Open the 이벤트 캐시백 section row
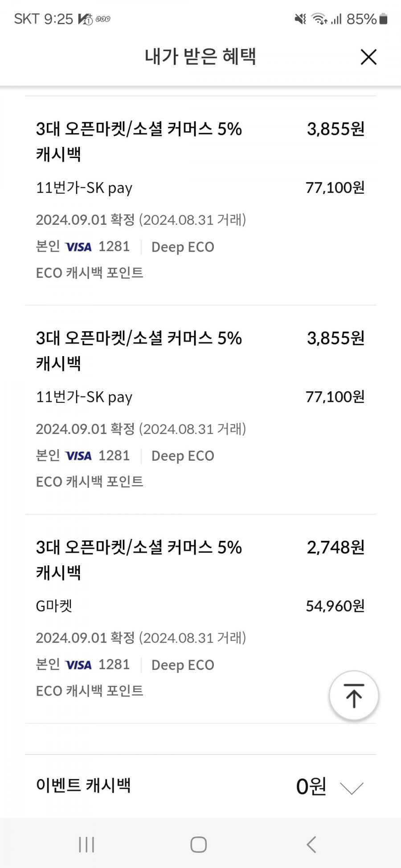Screen dimensions: 401x868 200,786
